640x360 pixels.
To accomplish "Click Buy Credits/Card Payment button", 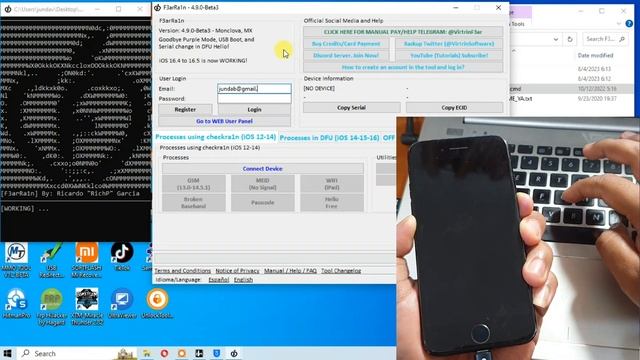I will tap(346, 44).
